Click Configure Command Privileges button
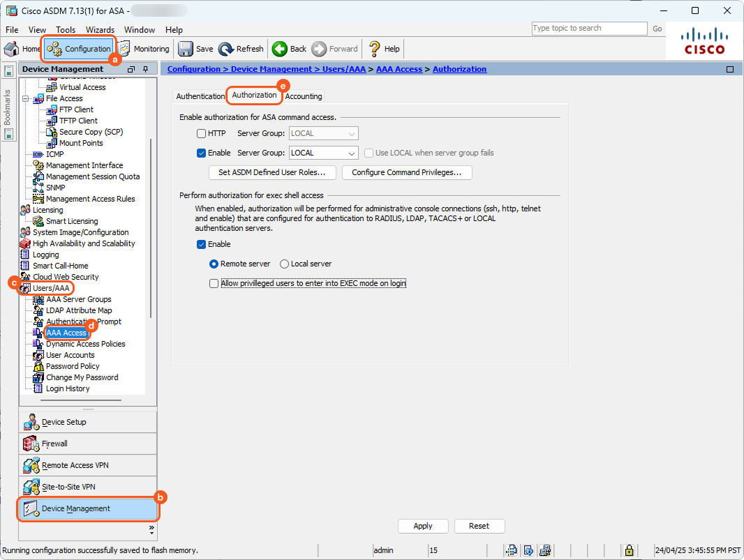The width and height of the screenshot is (744, 560). click(x=407, y=172)
